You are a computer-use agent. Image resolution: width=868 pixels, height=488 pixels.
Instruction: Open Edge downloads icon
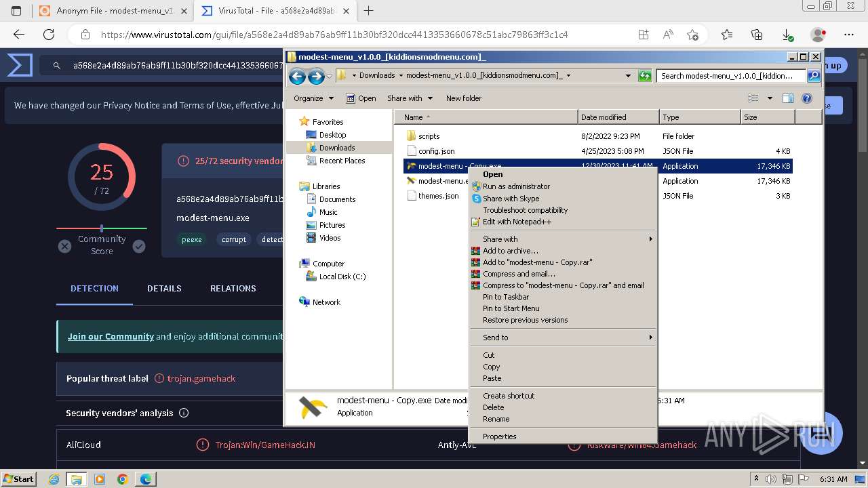(787, 35)
